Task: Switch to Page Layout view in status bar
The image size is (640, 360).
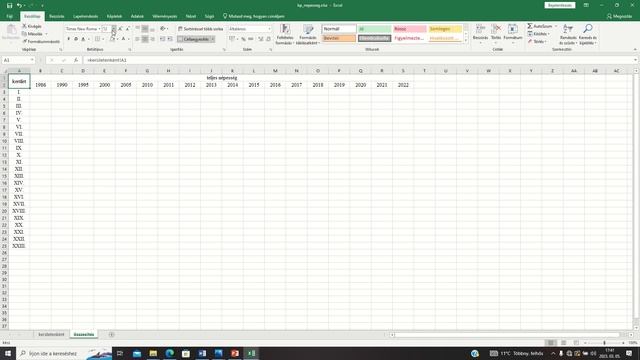Action: [563, 343]
